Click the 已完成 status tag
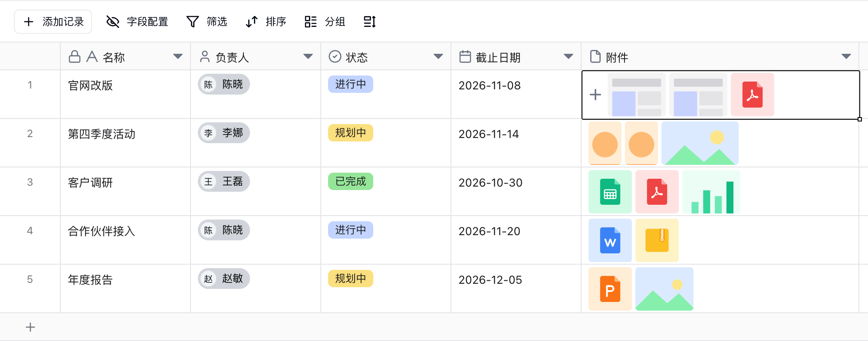 (351, 181)
